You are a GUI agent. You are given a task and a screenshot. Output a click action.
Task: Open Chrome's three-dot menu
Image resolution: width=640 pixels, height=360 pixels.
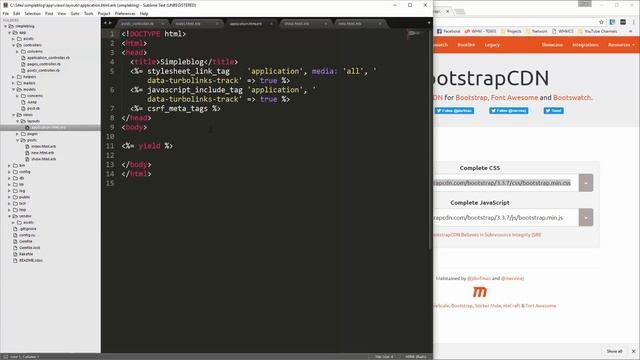tap(634, 22)
